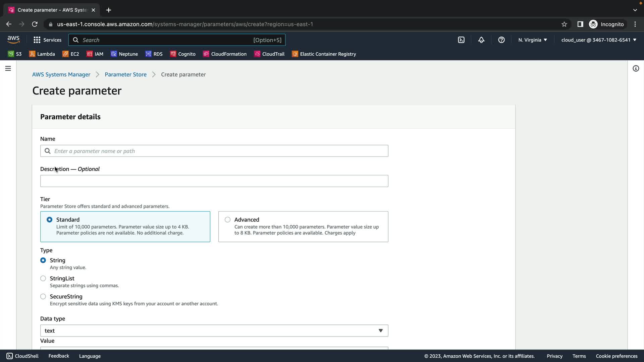The height and width of the screenshot is (362, 644).
Task: Toggle the left hamburger navigation panel
Action: (x=8, y=68)
